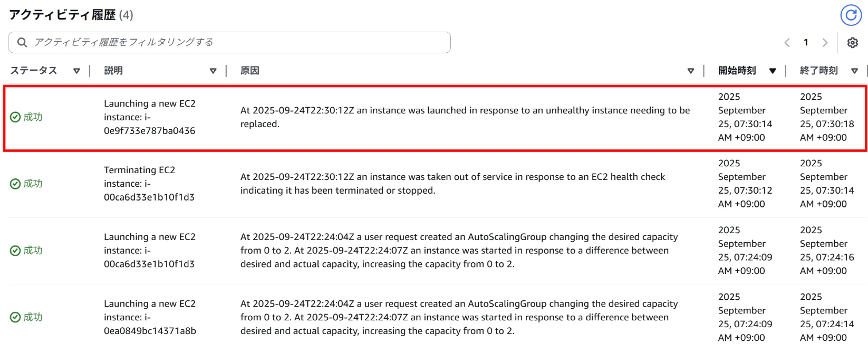Go to previous page arrow

[x=787, y=43]
